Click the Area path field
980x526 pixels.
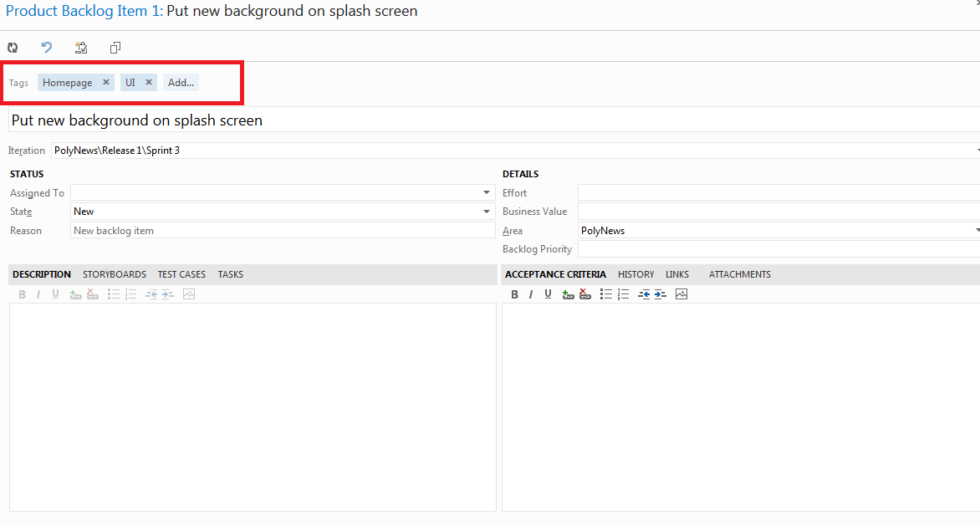coord(778,231)
